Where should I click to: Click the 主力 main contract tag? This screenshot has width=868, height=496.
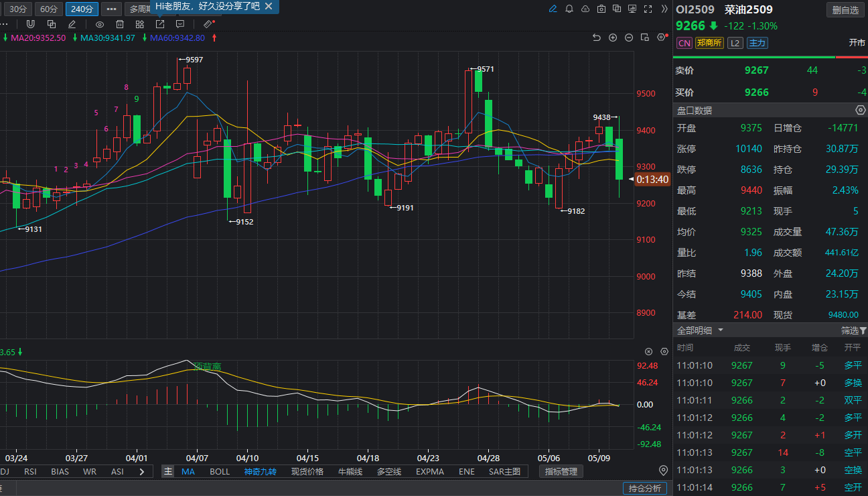click(x=757, y=43)
